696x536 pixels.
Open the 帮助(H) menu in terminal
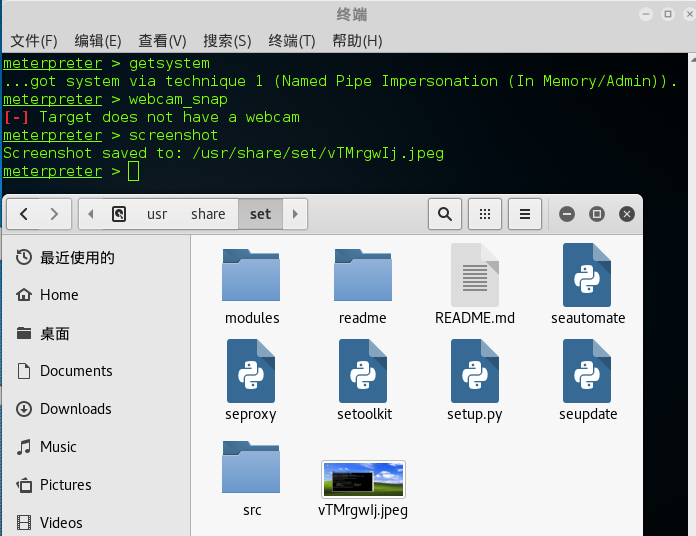[x=357, y=41]
